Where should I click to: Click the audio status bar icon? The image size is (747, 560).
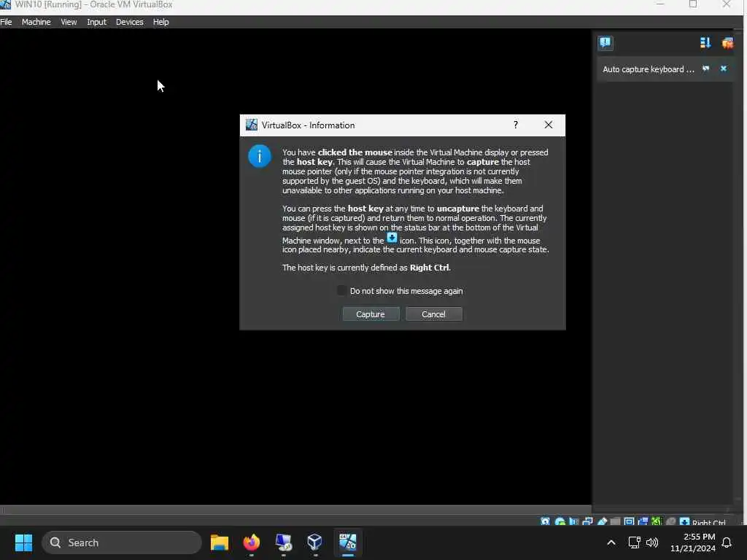pos(573,521)
